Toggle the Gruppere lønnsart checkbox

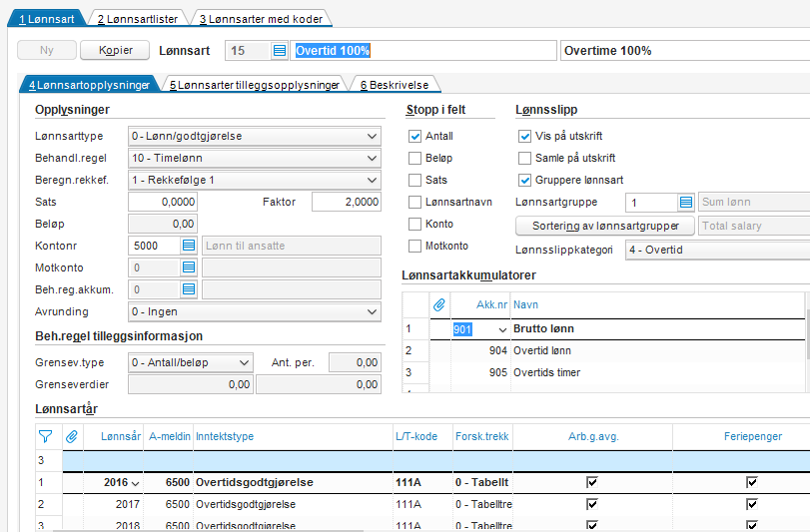(x=524, y=180)
